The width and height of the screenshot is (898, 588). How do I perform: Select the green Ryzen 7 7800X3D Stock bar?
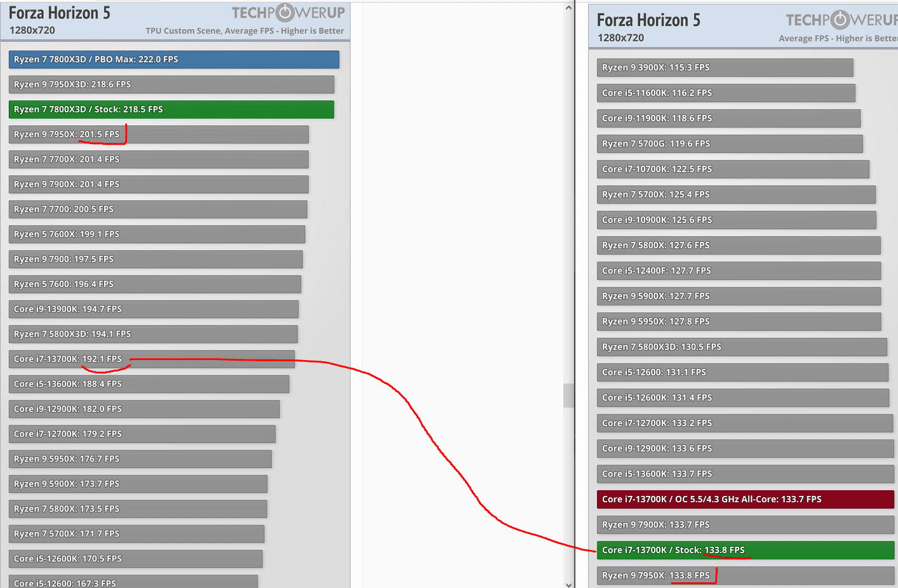pos(171,109)
